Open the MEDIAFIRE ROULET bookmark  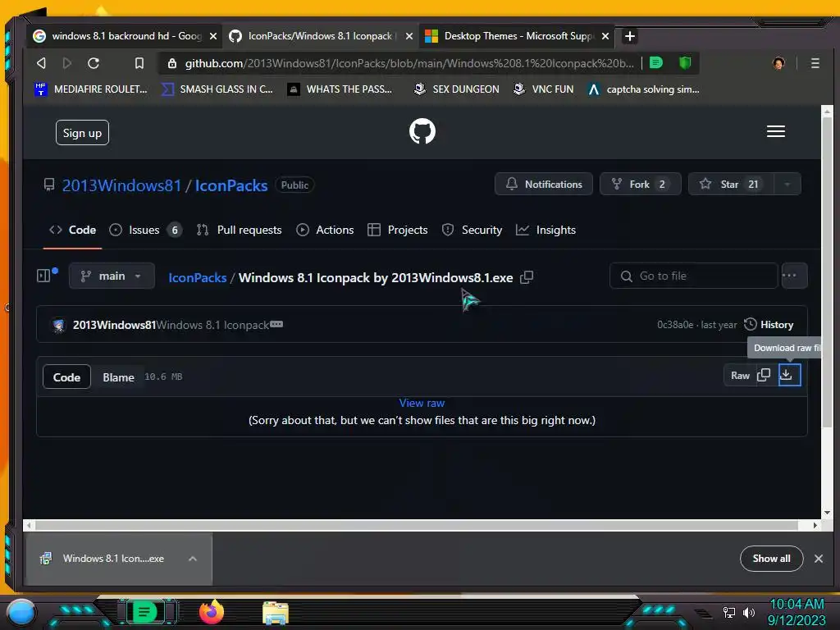[x=90, y=89]
